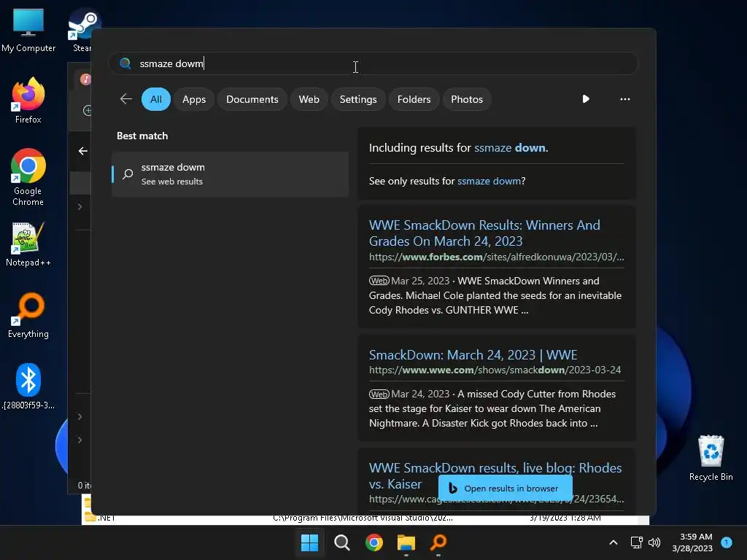Open Notepad++ desktop shortcut
The width and height of the screenshot is (747, 560).
point(28,244)
